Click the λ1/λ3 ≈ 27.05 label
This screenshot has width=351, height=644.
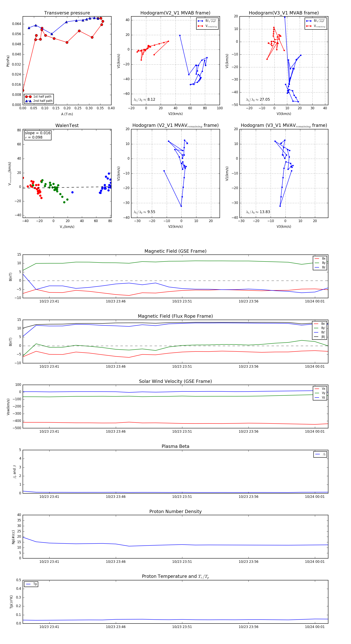pos(258,100)
